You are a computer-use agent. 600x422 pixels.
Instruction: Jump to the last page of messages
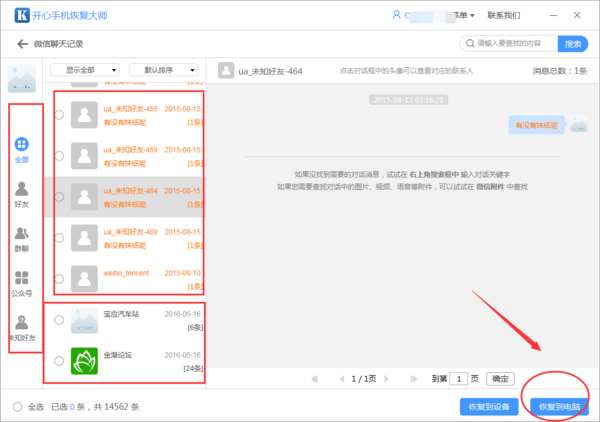[413, 379]
